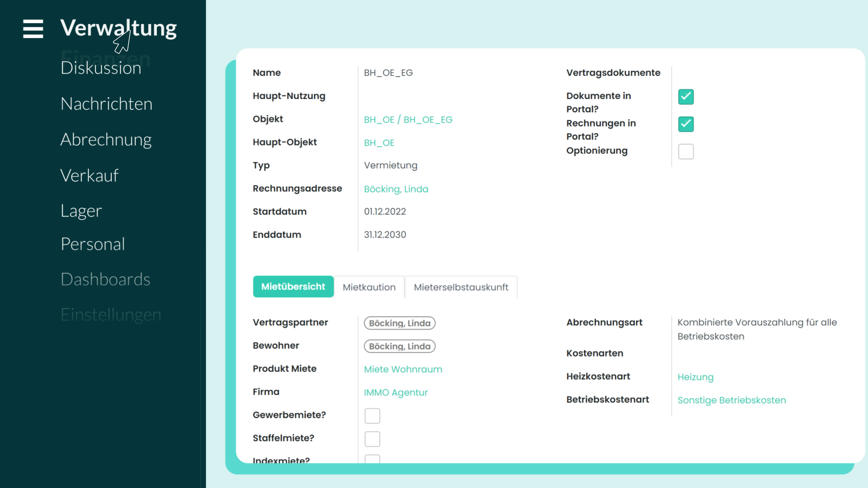Open the Miete Wohnraum product link

pyautogui.click(x=403, y=369)
